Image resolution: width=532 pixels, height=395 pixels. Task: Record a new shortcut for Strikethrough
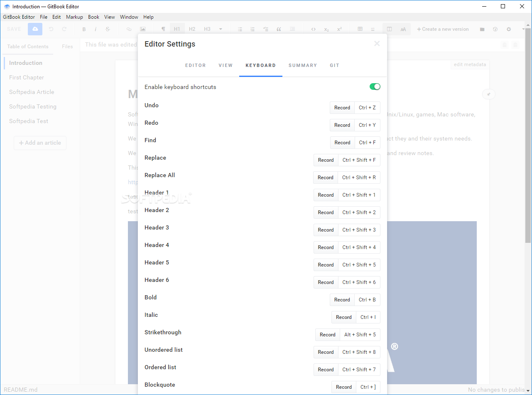pos(328,335)
